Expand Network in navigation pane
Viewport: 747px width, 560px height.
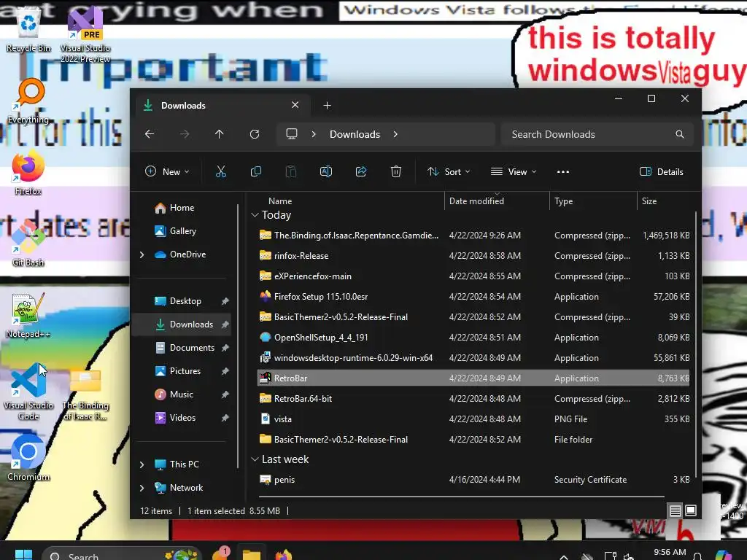(142, 488)
